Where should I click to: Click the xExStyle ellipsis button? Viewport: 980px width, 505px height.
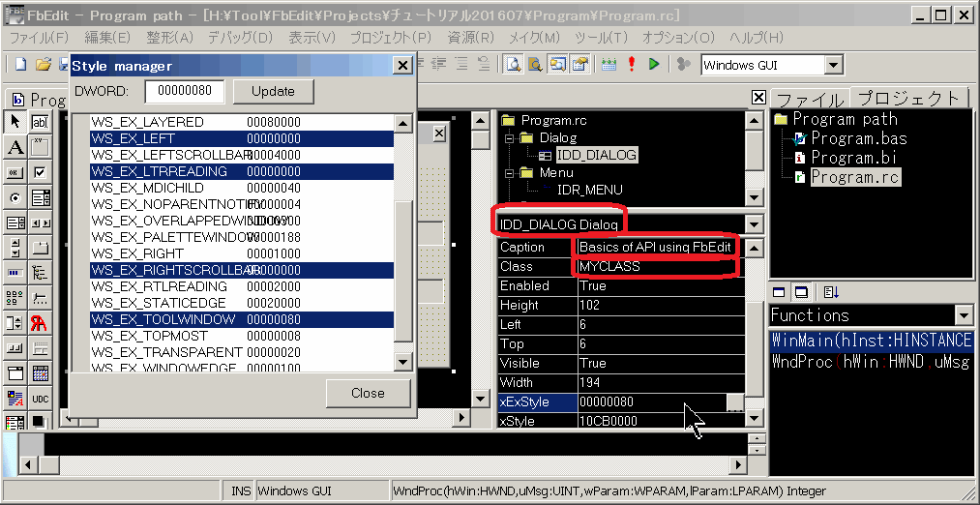pyautogui.click(x=735, y=401)
